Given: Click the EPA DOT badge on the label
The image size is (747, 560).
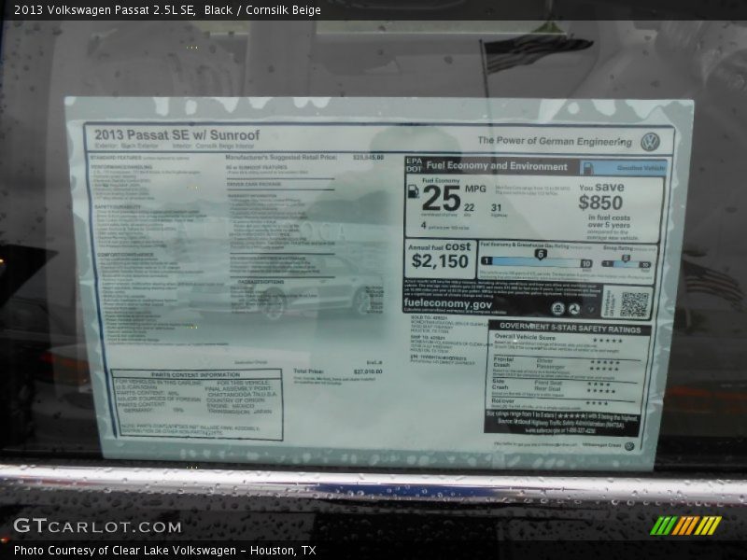Looking at the screenshot, I should click(x=414, y=165).
